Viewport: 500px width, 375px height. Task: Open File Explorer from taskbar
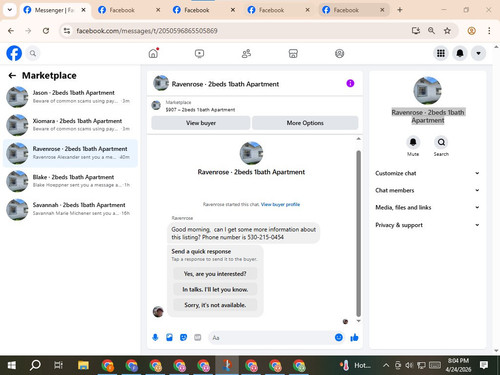(x=83, y=365)
